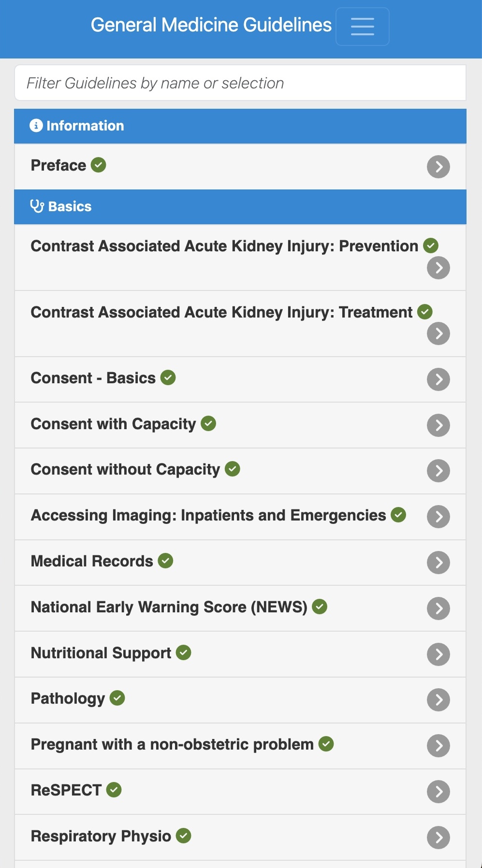The height and width of the screenshot is (868, 482).
Task: Click green checkmark next to Pathology
Action: pos(117,698)
